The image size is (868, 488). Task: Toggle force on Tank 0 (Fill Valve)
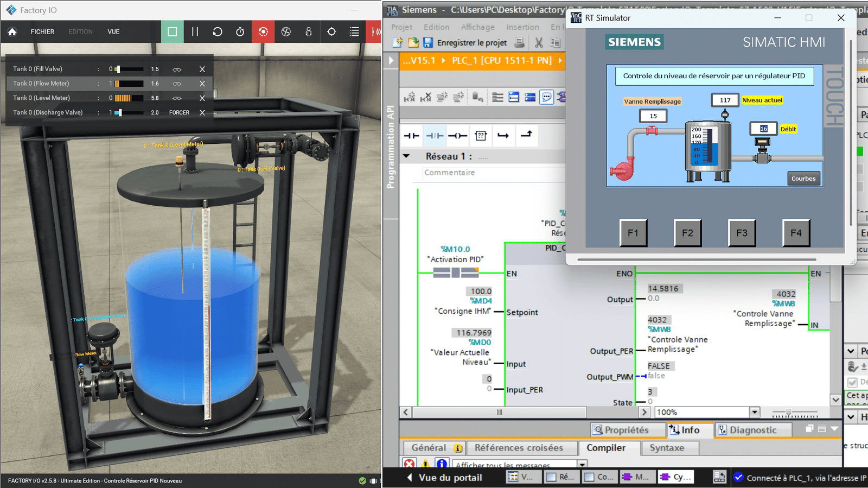(x=177, y=69)
